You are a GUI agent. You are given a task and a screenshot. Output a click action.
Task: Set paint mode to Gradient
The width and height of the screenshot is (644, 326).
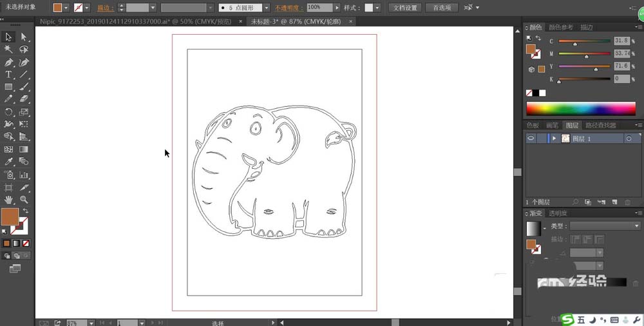(x=16, y=244)
